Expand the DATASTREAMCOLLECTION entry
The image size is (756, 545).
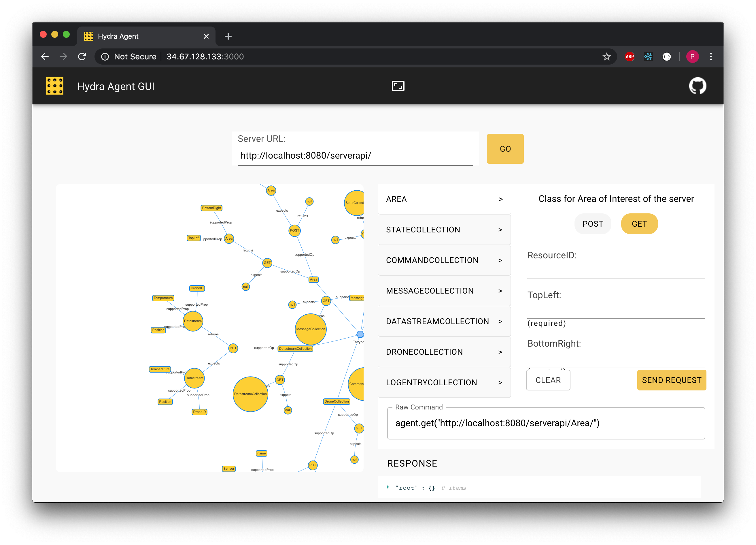[x=444, y=321]
